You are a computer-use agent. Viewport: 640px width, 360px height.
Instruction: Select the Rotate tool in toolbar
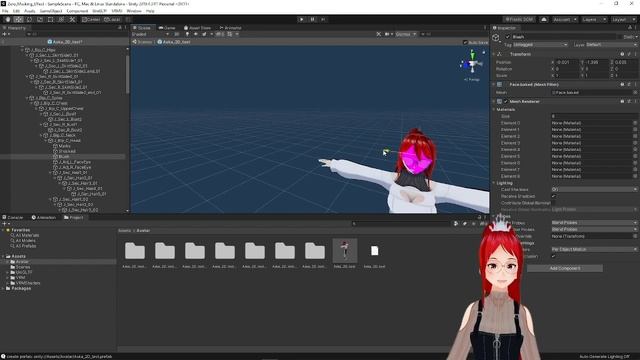[29, 19]
